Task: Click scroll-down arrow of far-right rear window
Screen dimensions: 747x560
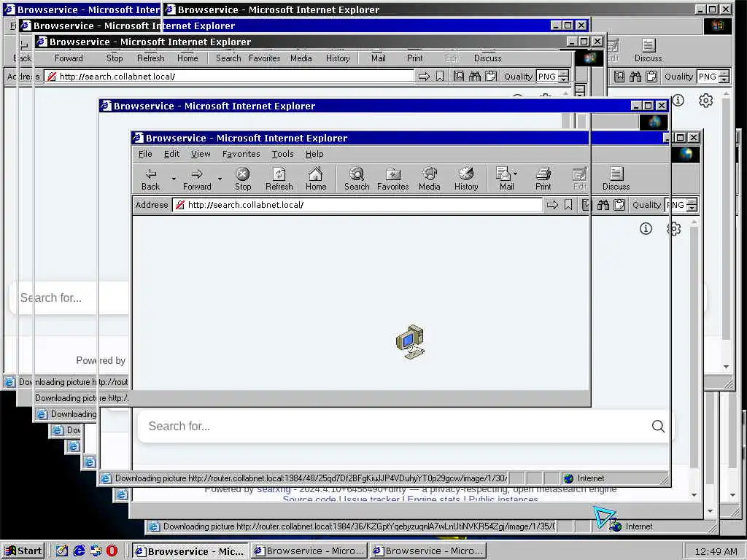Action: coord(726,367)
